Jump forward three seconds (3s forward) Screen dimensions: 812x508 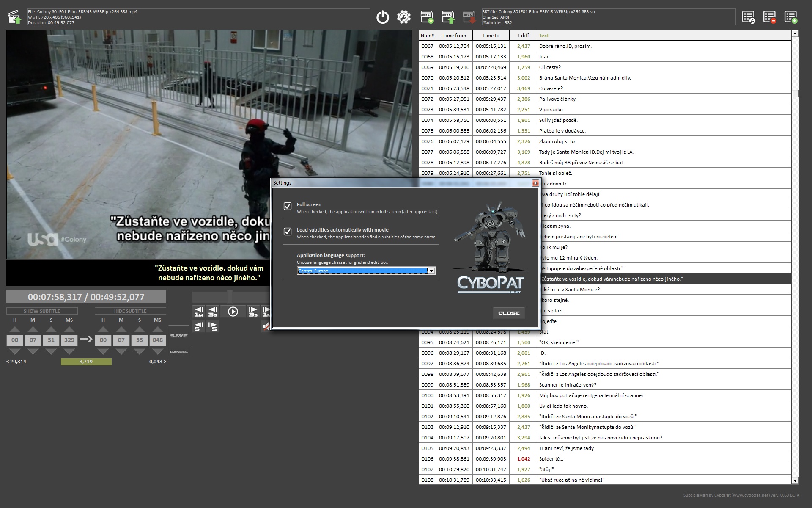[x=253, y=312]
